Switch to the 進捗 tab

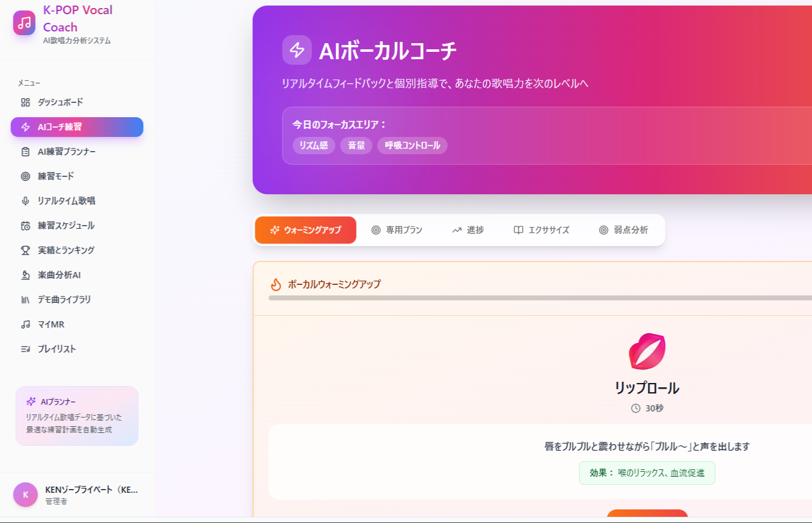point(468,230)
